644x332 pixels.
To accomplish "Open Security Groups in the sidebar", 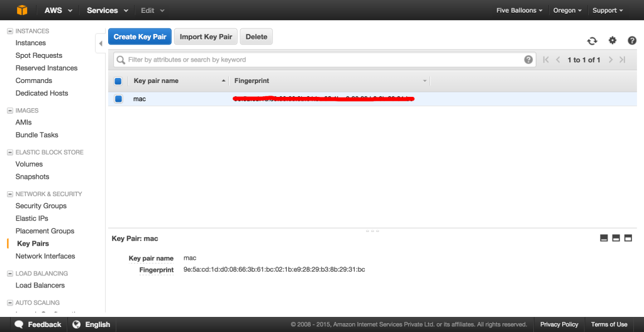I will (x=41, y=206).
